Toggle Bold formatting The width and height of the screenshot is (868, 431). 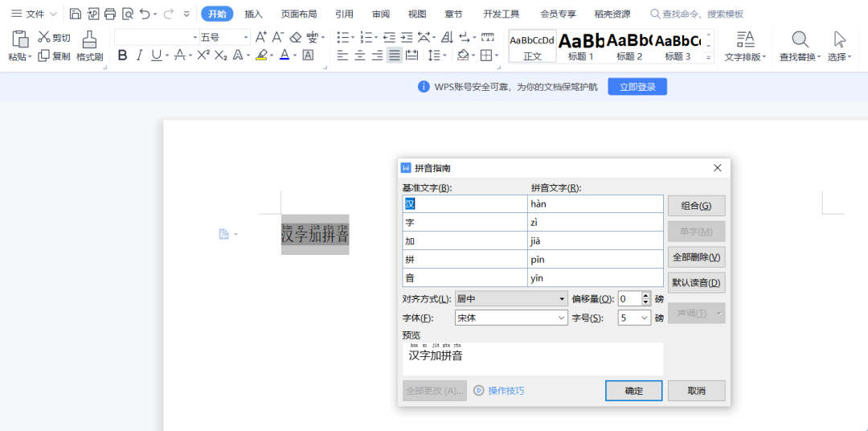pyautogui.click(x=123, y=55)
